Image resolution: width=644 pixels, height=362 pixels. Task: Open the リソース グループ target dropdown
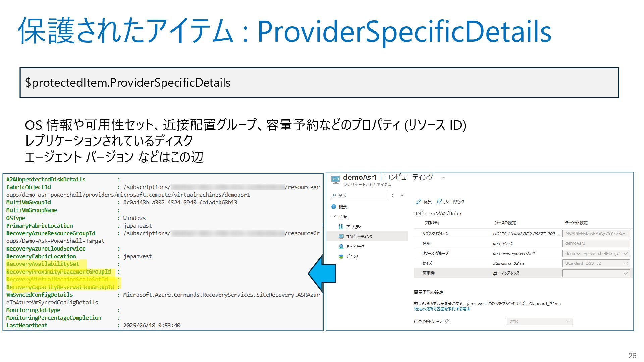[x=596, y=253]
